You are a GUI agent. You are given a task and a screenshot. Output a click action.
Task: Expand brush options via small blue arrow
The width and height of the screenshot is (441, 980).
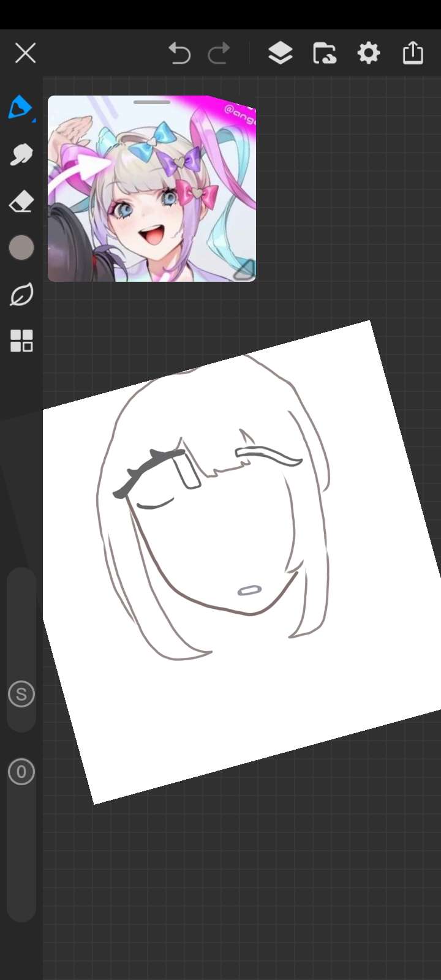tap(34, 121)
